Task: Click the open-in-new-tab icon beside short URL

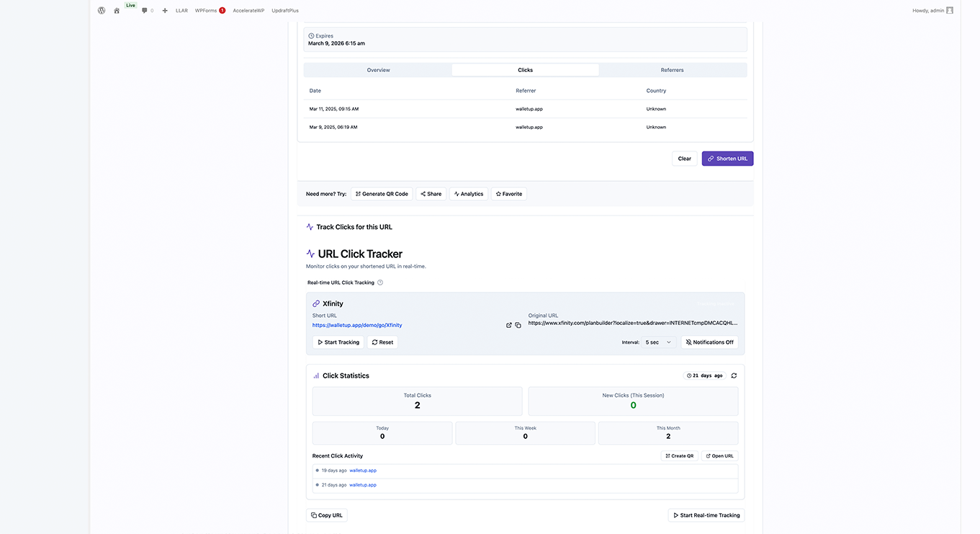Action: [509, 325]
